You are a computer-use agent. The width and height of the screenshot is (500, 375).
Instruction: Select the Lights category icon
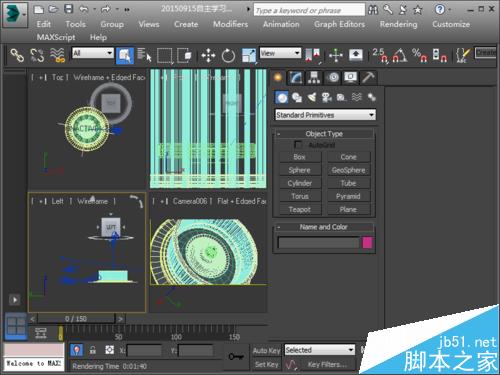312,98
